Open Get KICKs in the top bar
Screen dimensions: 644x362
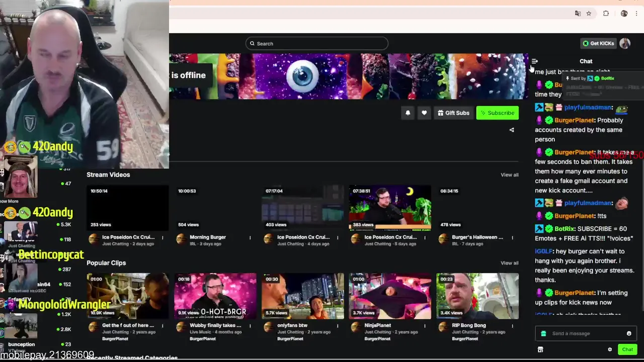(598, 44)
